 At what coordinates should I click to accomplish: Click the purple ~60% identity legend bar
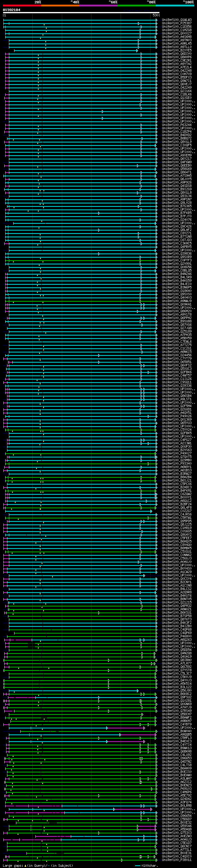click(99, 6)
